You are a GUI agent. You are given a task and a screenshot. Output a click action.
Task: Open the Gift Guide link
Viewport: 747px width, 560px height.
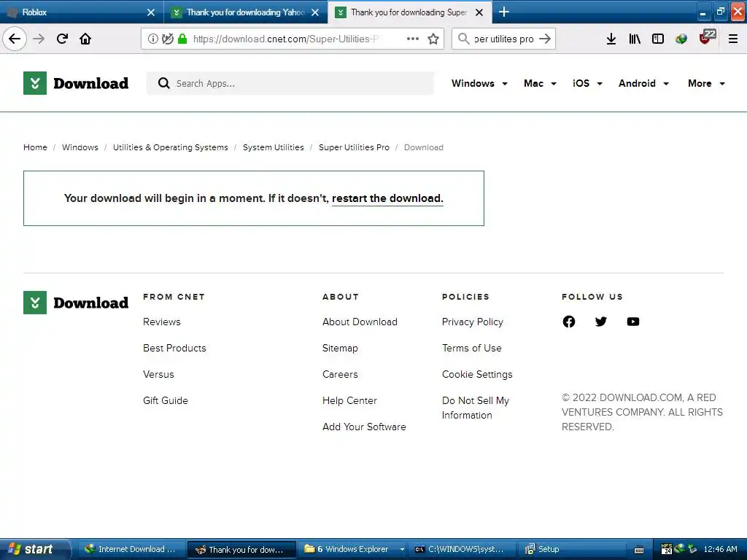(x=166, y=400)
